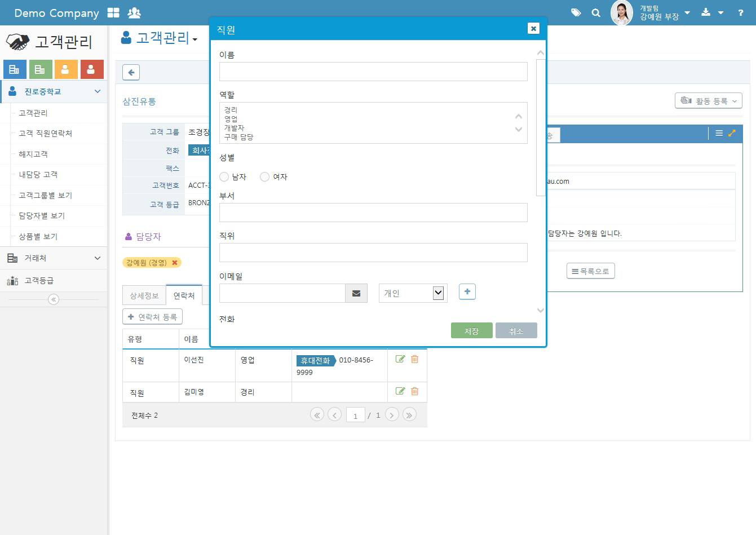Edit the 이선진 contact row

click(400, 359)
